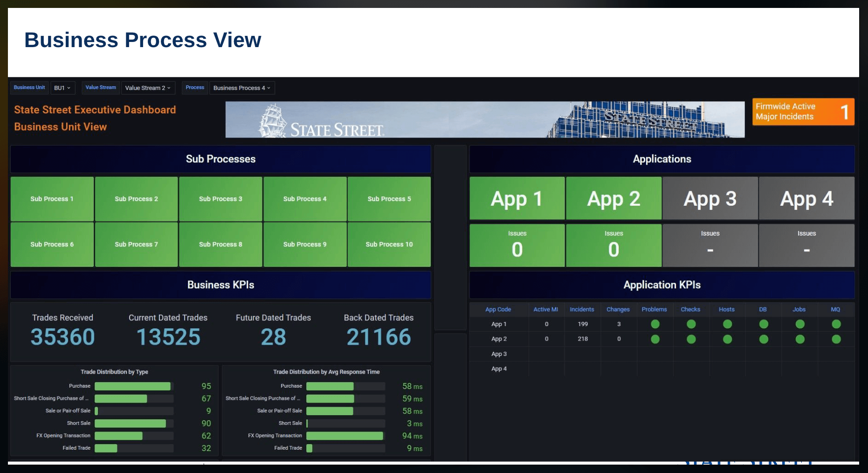Sort table by DB column
The height and width of the screenshot is (473, 868).
763,309
